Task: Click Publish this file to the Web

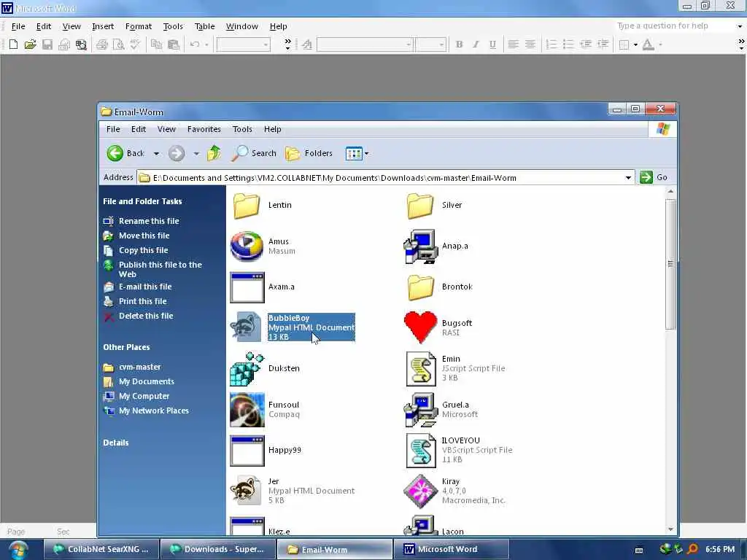Action: [x=160, y=270]
